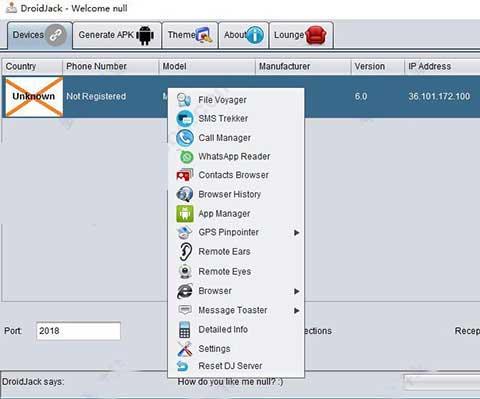Select Detailed Info menu entry
Image resolution: width=480 pixels, height=399 pixels.
point(236,330)
